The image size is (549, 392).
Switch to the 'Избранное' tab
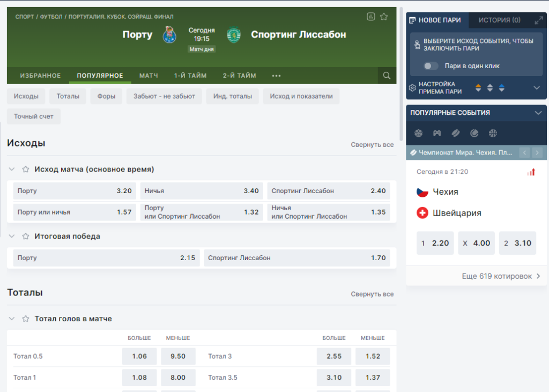pos(40,76)
